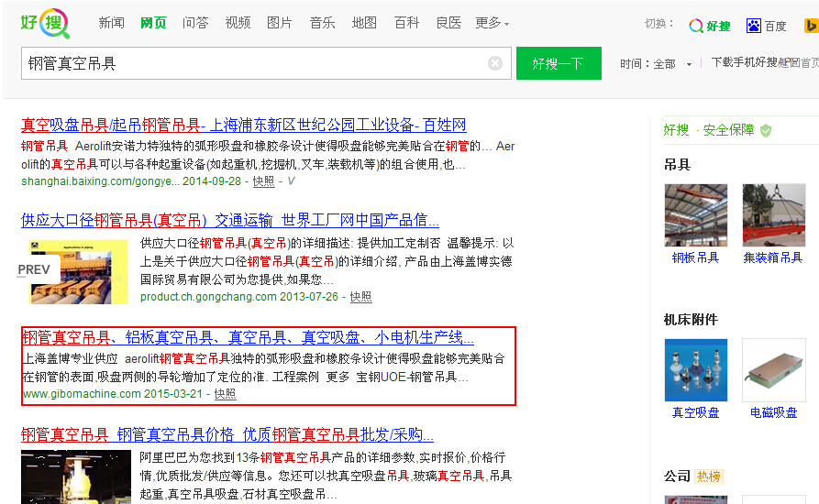Click the 机床附件 sidebar heading
The image size is (819, 504).
691,319
